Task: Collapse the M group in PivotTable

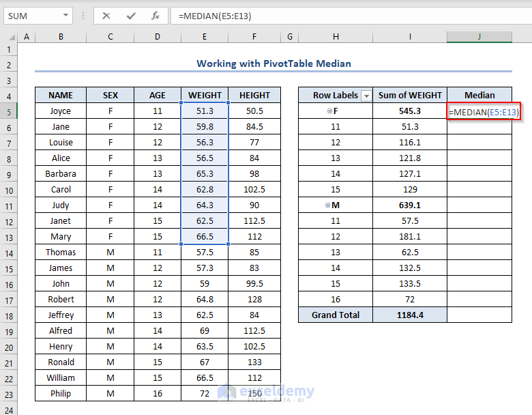Action: (327, 205)
